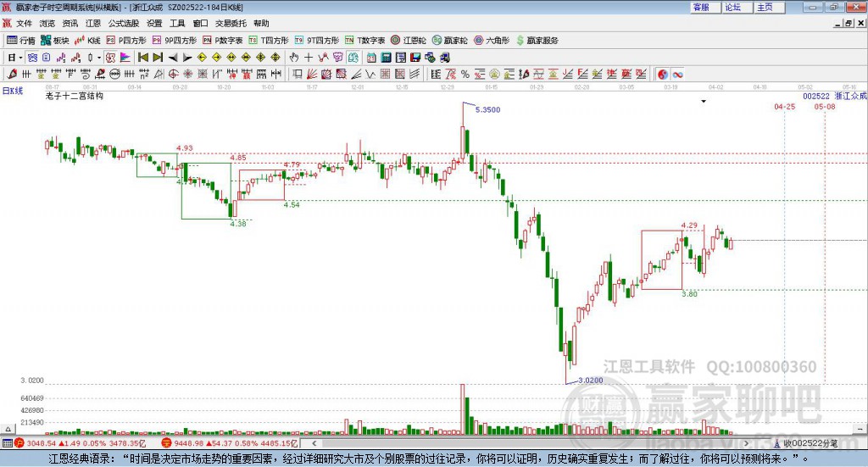Switch to the K线 chart view
The image size is (868, 467).
click(x=88, y=40)
